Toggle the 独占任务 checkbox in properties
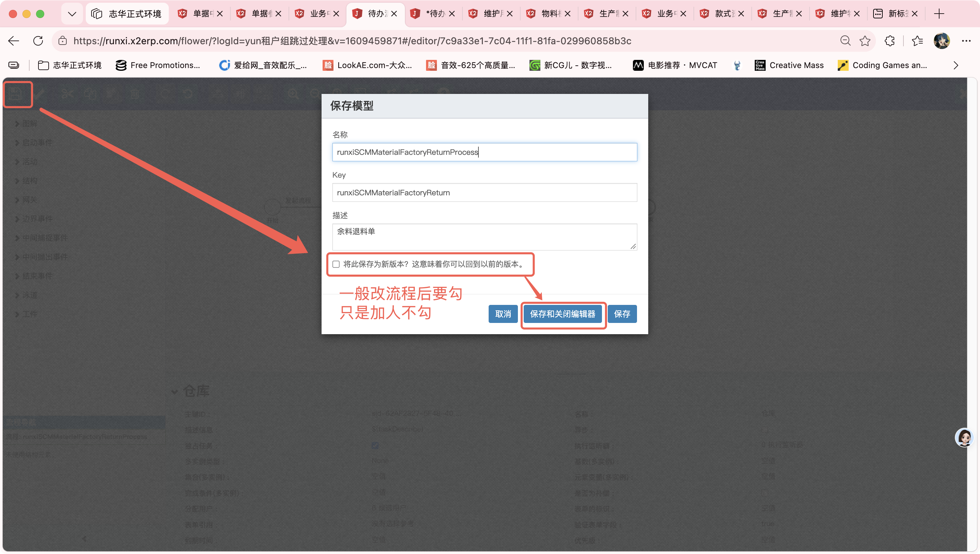 pyautogui.click(x=375, y=445)
